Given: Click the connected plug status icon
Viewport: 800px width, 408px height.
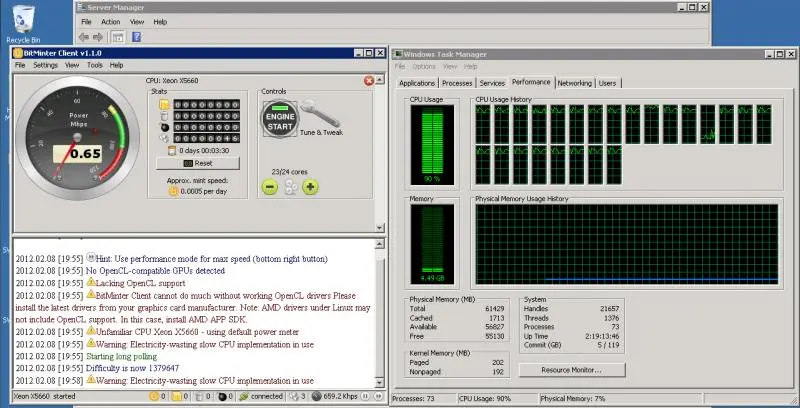Looking at the screenshot, I should (244, 396).
